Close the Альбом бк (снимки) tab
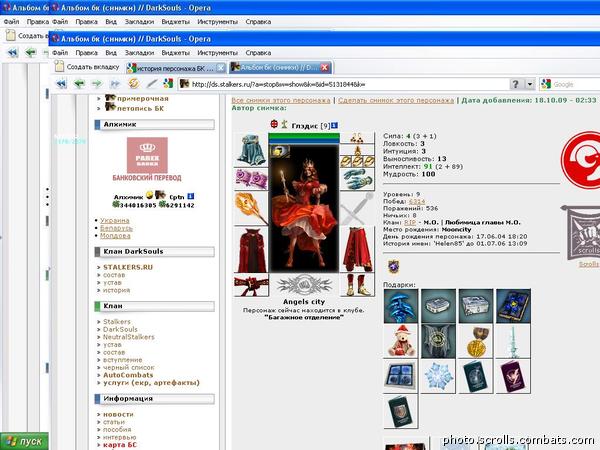Image resolution: width=600 pixels, height=450 pixels. coord(324,68)
